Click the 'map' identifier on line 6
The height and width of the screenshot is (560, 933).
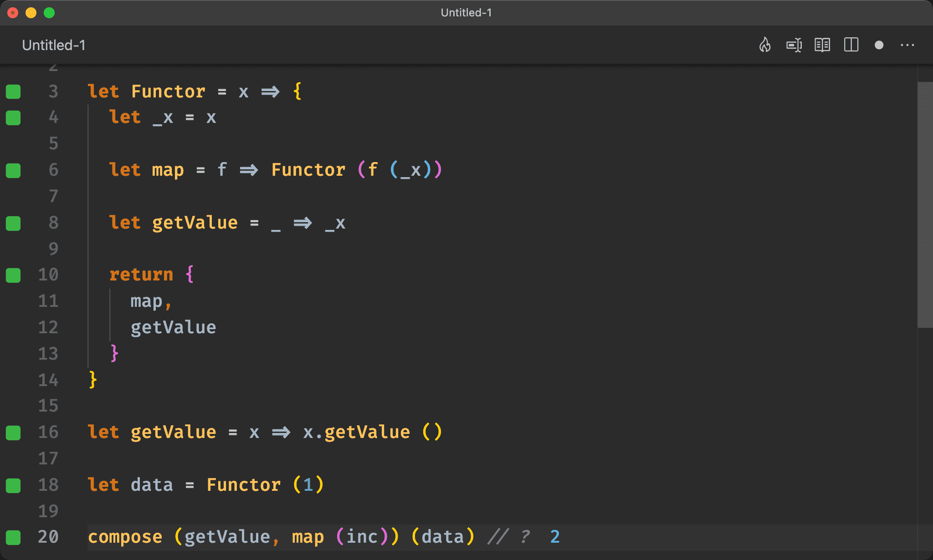(x=168, y=170)
